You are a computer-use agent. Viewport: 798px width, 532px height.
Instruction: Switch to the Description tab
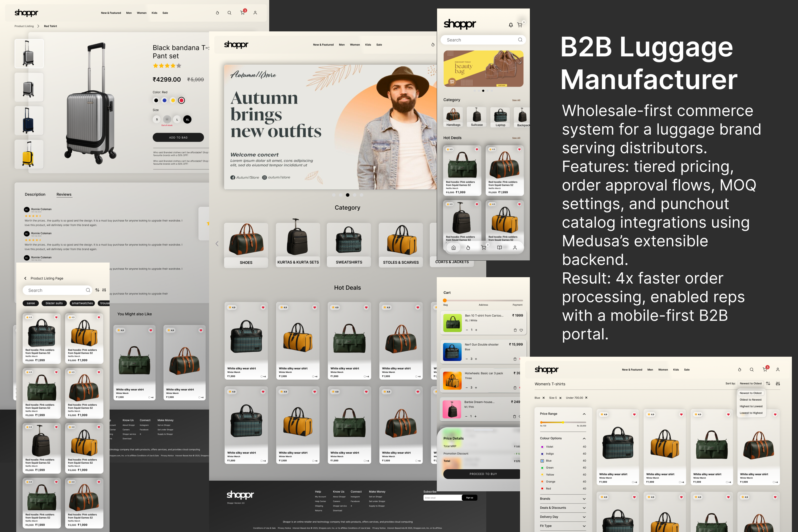(35, 194)
